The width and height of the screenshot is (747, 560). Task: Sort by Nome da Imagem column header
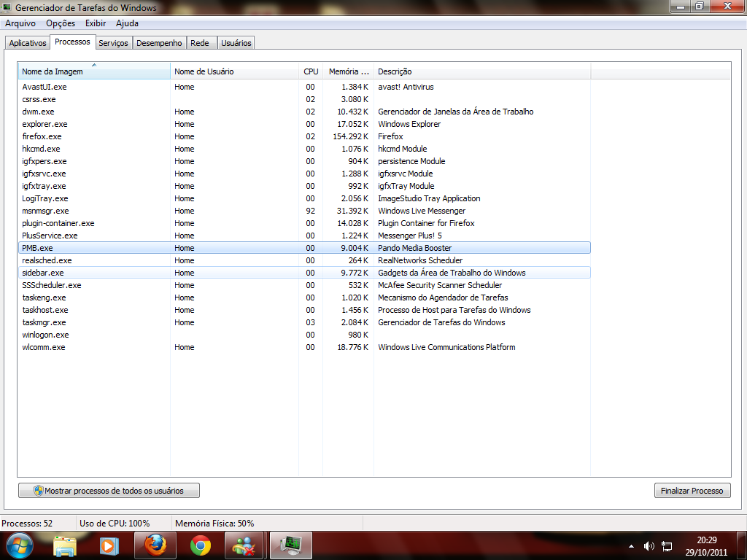[94, 71]
